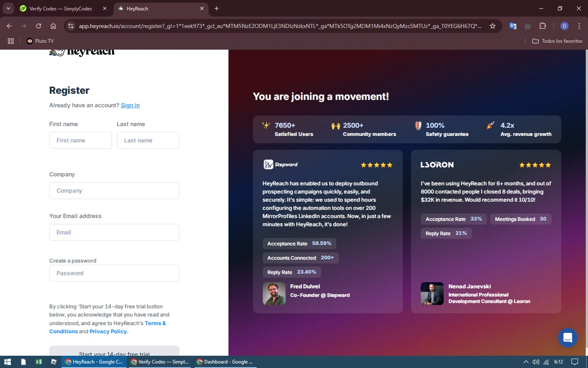Select the Password field
Screen dimensions: 588x368
[114, 273]
